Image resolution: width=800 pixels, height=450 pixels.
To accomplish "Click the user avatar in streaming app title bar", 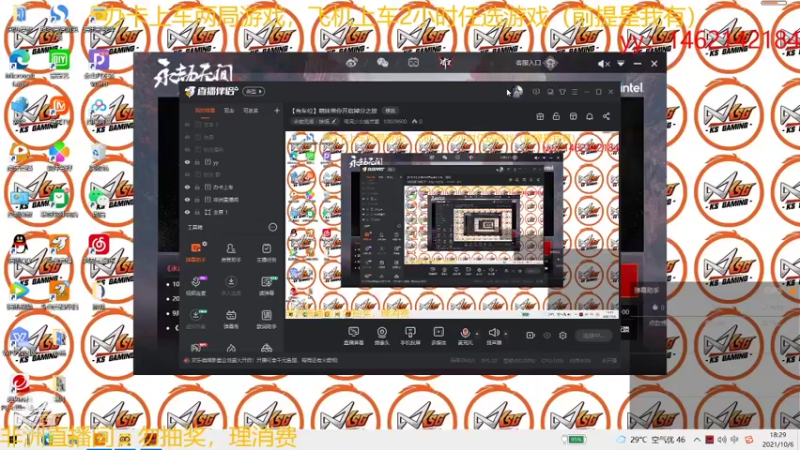I will [x=517, y=91].
